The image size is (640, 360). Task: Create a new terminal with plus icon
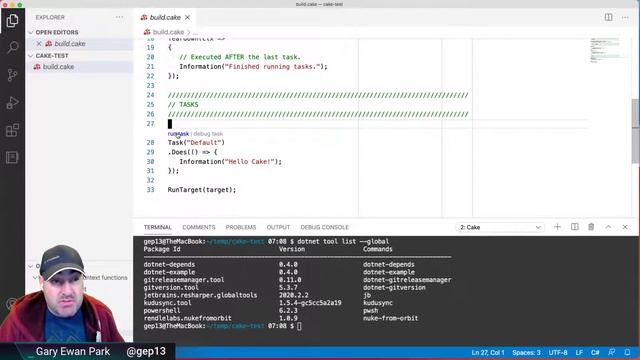[x=557, y=227]
